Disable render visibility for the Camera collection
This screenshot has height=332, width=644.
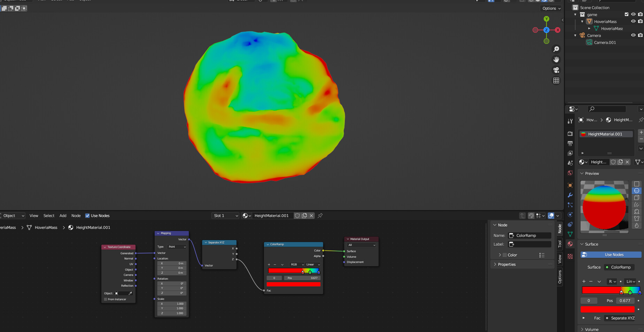[x=641, y=35]
